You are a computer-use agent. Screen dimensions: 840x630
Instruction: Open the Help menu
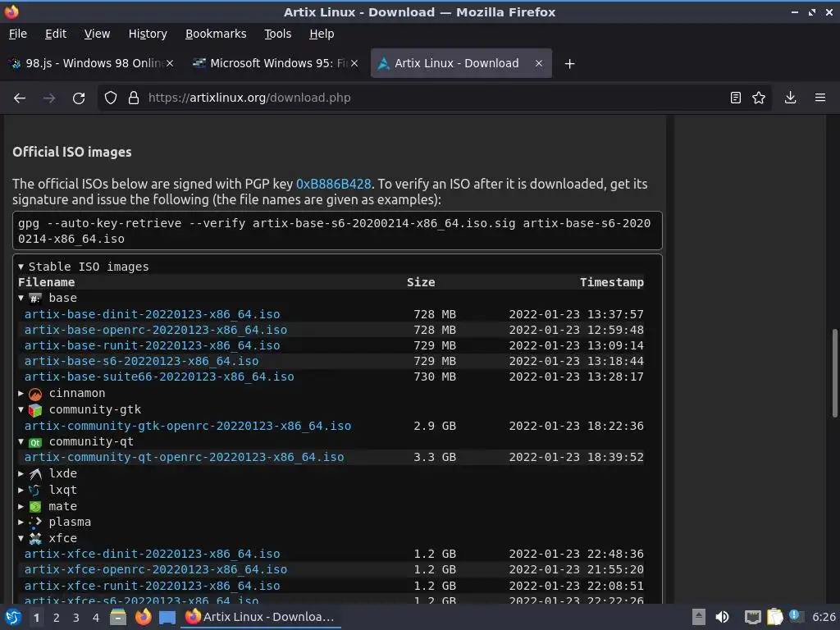(x=322, y=34)
